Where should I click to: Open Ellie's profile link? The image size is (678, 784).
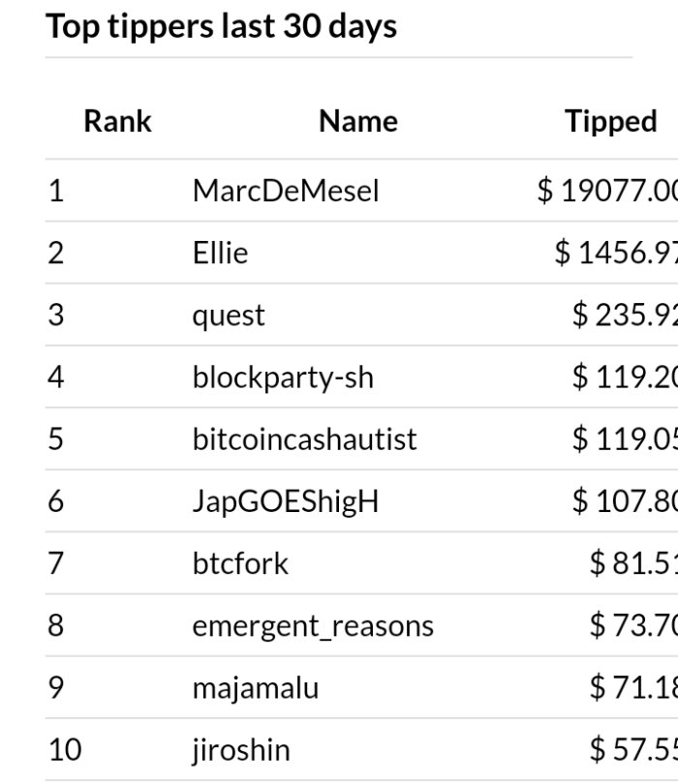(220, 253)
